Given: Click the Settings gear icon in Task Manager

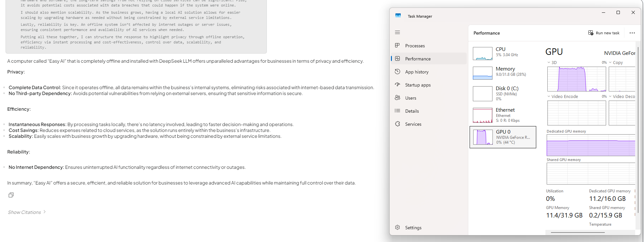Looking at the screenshot, I should click(397, 227).
